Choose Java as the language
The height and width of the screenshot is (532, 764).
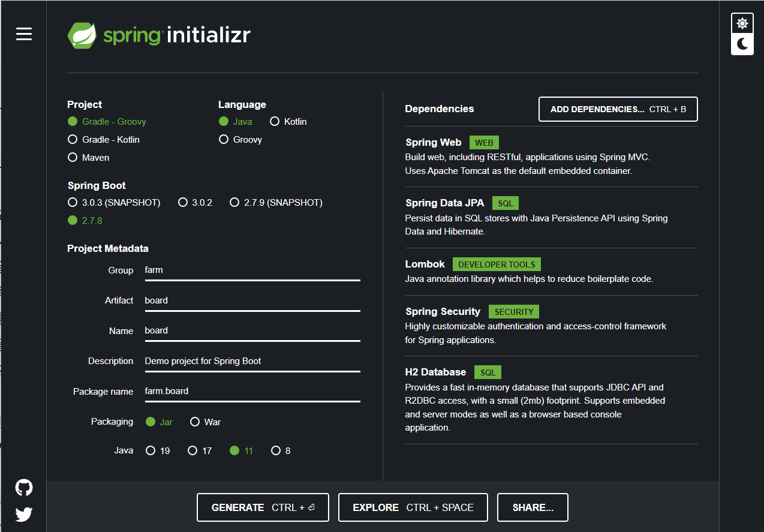(235, 121)
